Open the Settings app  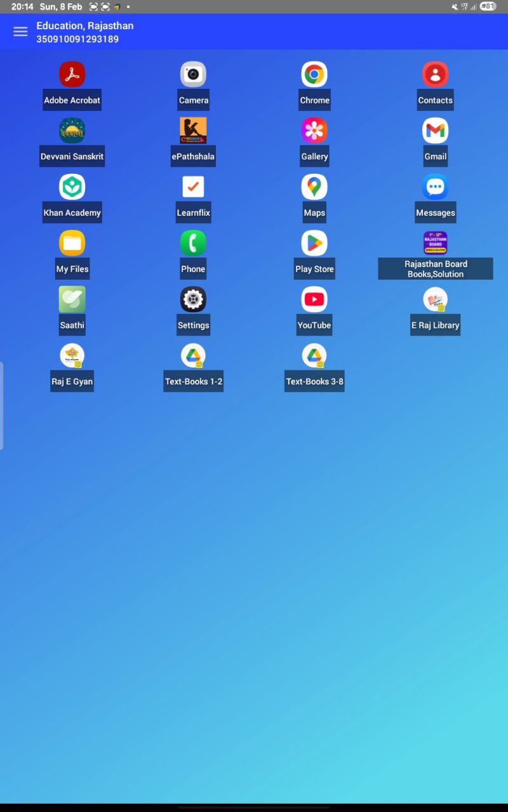193,299
